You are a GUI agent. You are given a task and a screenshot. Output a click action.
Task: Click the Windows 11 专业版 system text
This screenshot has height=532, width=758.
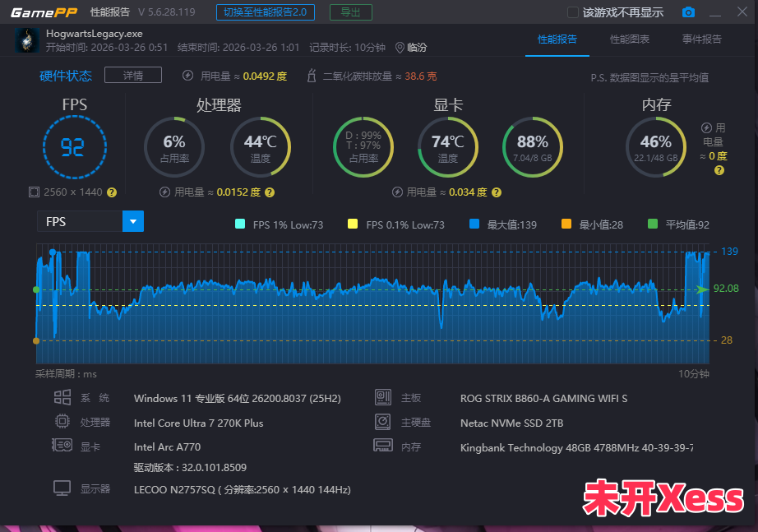[238, 399]
